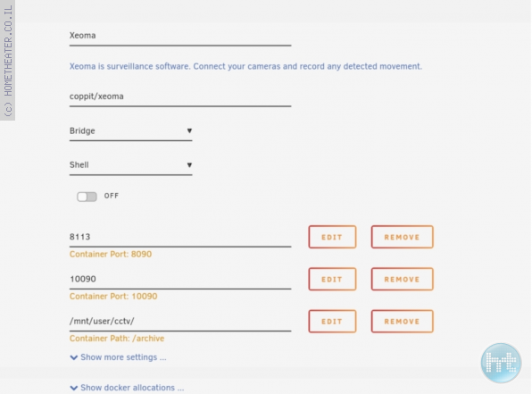
Task: Click the Shell dropdown arrow icon
Action: pos(189,165)
